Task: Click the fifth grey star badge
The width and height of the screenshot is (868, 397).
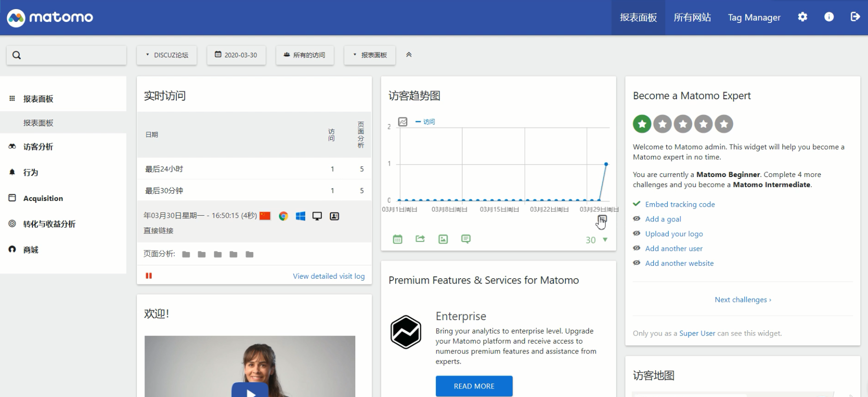Action: [724, 124]
